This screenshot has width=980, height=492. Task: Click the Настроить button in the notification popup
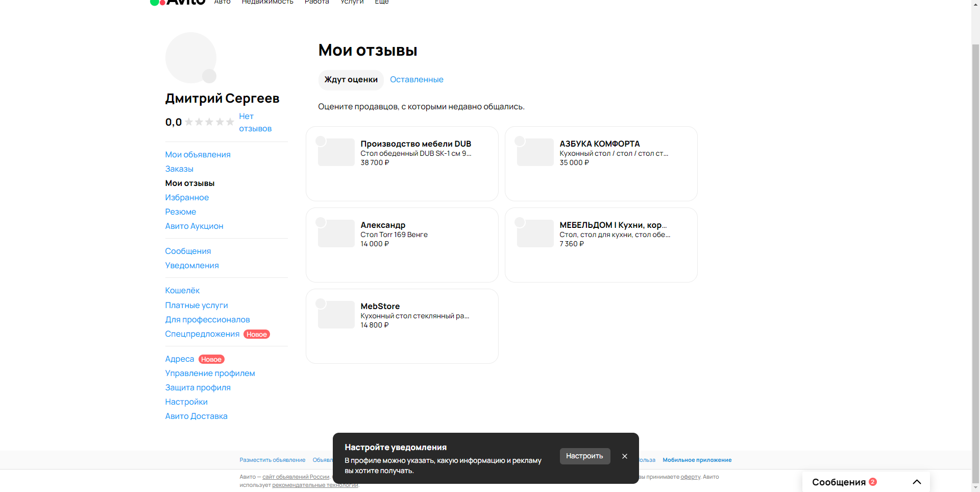(x=585, y=456)
